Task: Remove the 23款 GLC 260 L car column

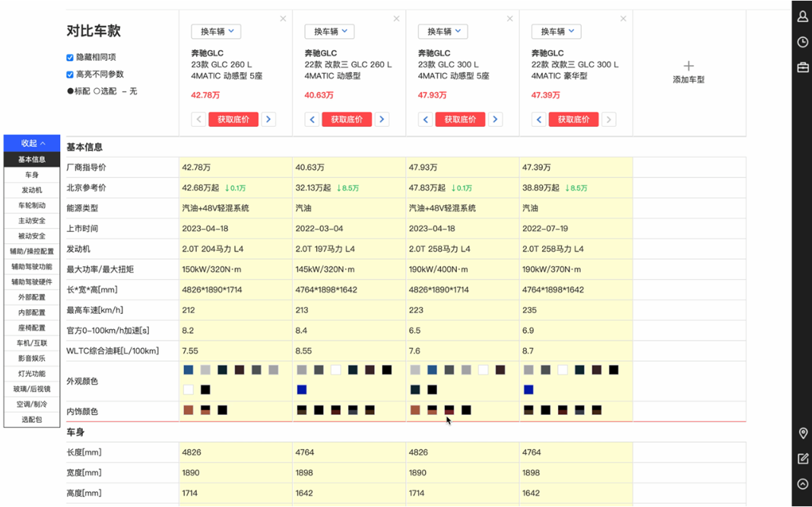Action: (283, 19)
